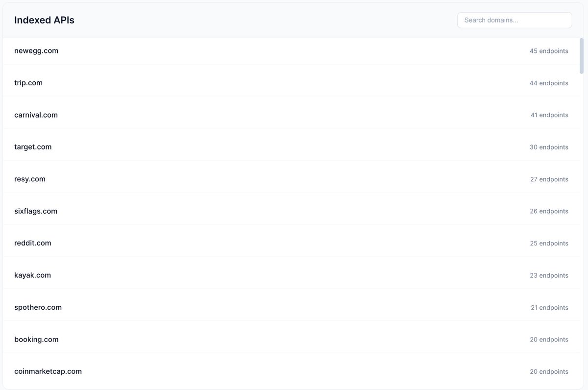The image size is (588, 390).
Task: Click the Search domains input field
Action: (514, 20)
